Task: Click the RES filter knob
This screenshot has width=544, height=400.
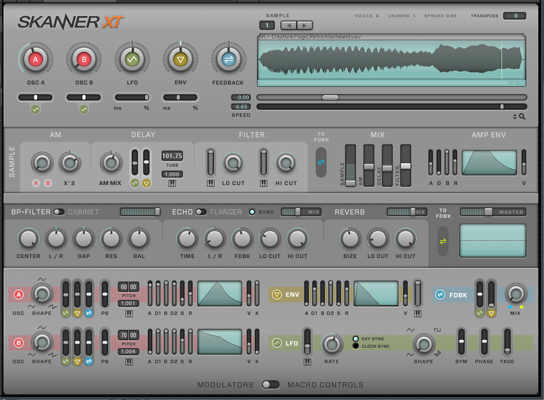Action: click(111, 238)
